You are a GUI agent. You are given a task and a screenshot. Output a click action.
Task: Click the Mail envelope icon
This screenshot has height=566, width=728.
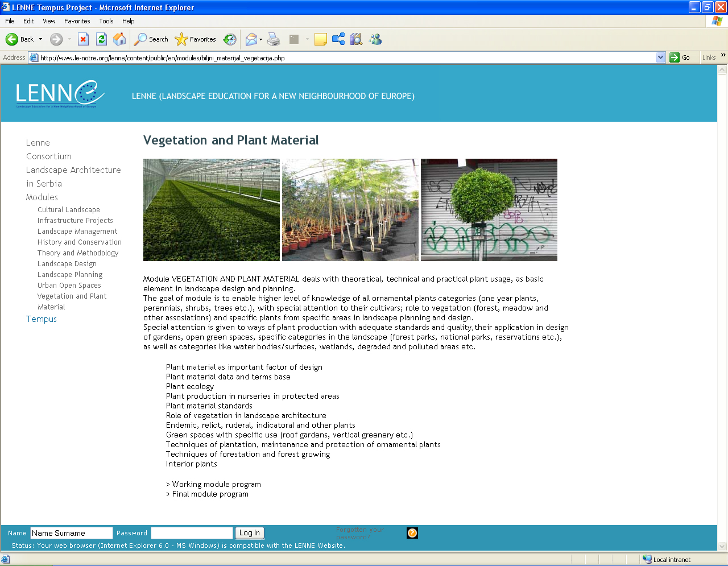251,39
